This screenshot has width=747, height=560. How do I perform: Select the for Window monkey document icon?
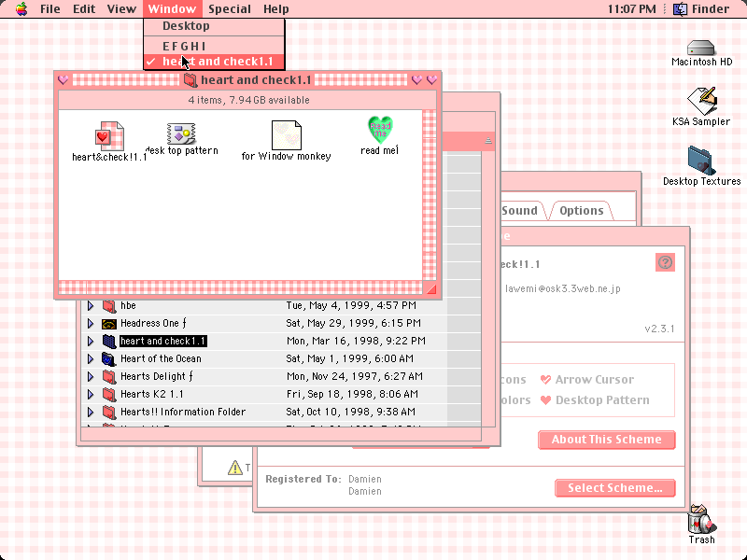coord(287,134)
